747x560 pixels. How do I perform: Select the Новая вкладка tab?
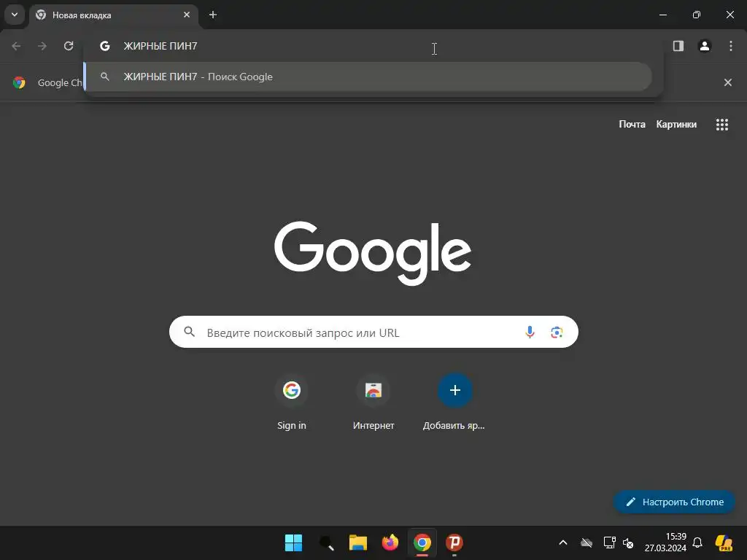click(x=114, y=15)
